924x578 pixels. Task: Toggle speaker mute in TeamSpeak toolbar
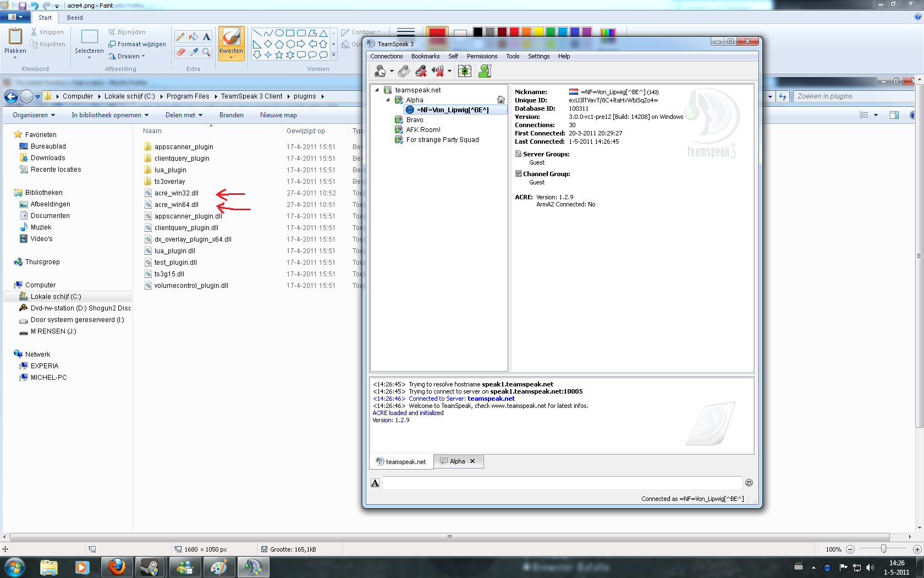coord(438,71)
